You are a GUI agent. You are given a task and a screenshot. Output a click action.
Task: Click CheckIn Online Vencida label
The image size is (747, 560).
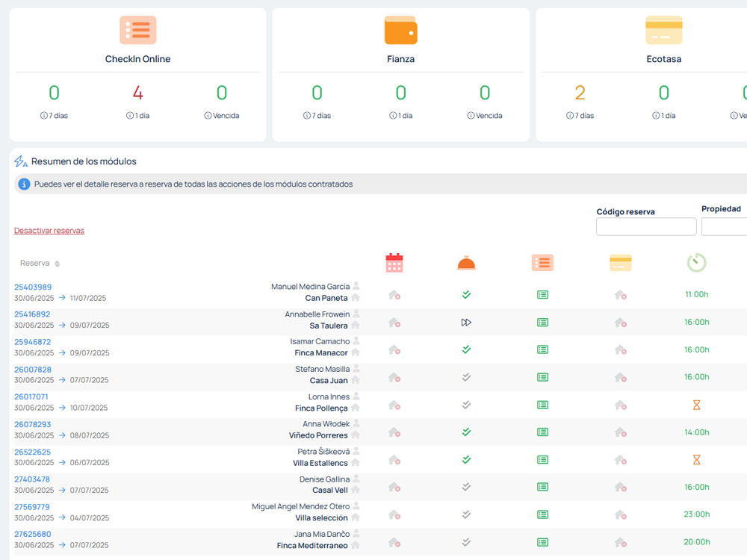(226, 116)
